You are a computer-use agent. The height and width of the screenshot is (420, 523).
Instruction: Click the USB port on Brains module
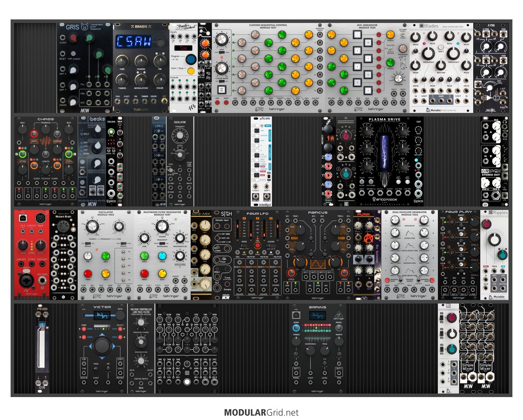(x=296, y=315)
